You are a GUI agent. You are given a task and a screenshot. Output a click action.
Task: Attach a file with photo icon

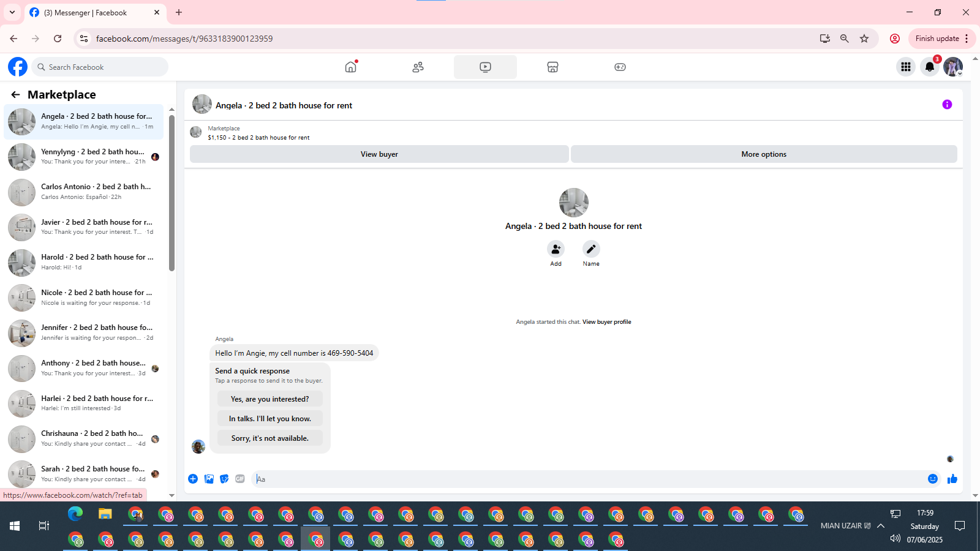pyautogui.click(x=209, y=479)
